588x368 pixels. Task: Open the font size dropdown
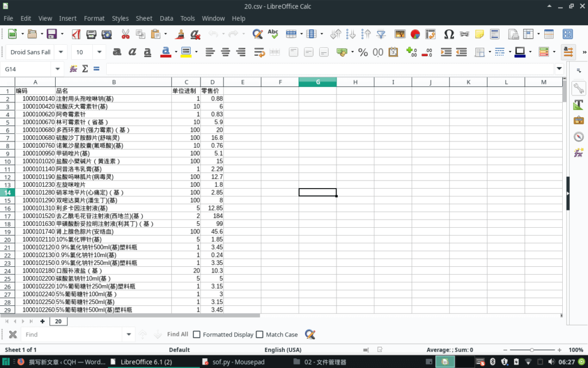click(x=99, y=52)
